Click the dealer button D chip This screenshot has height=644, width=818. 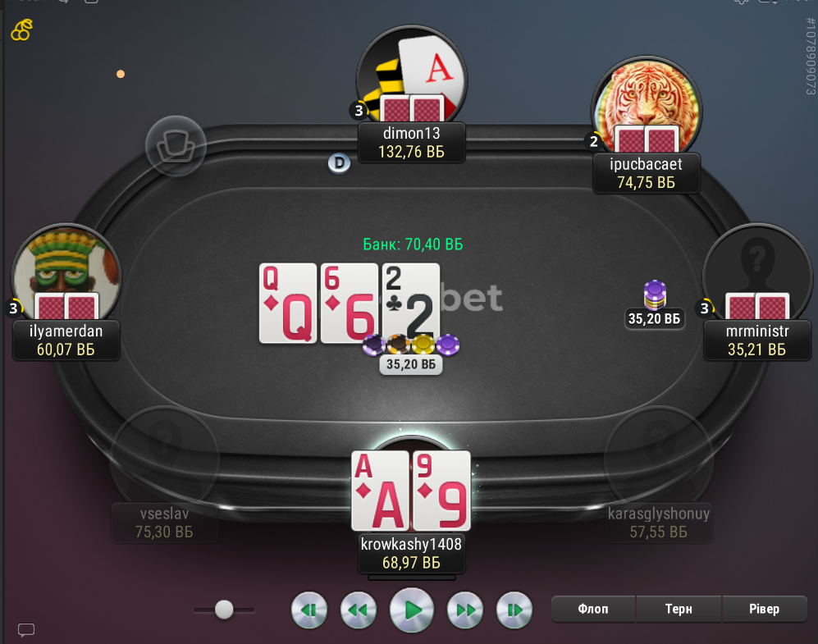339,163
